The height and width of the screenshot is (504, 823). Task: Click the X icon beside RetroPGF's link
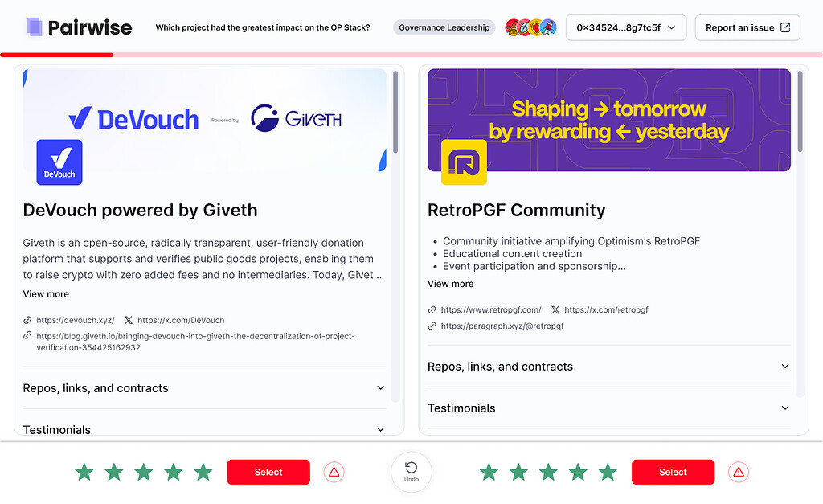pyautogui.click(x=555, y=309)
